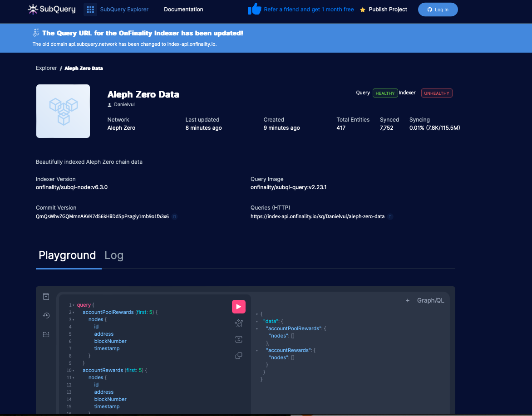532x416 pixels.
Task: Collapse the "data" object in response
Action: point(257,321)
